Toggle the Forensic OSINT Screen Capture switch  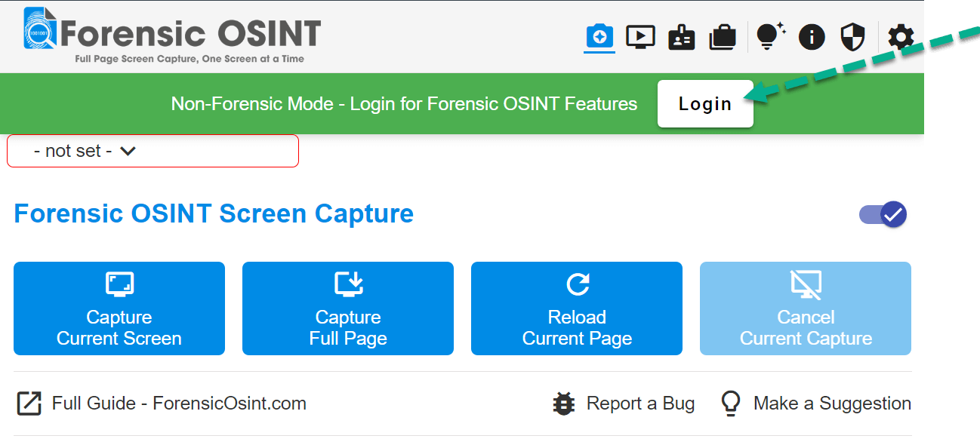[883, 214]
